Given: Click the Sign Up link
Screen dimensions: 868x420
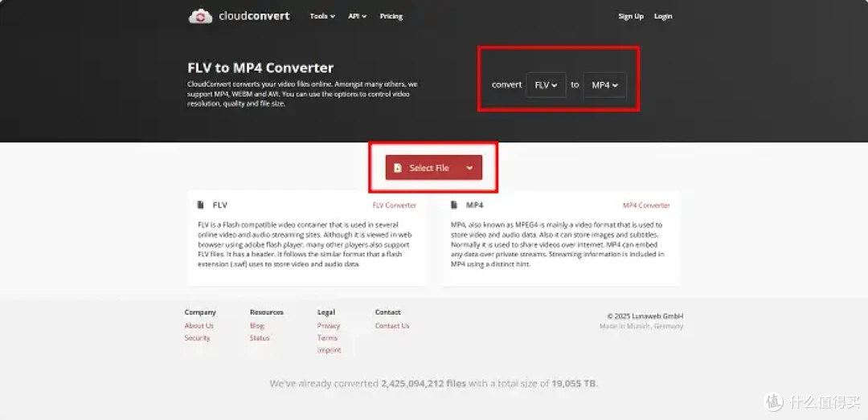Looking at the screenshot, I should (x=631, y=17).
